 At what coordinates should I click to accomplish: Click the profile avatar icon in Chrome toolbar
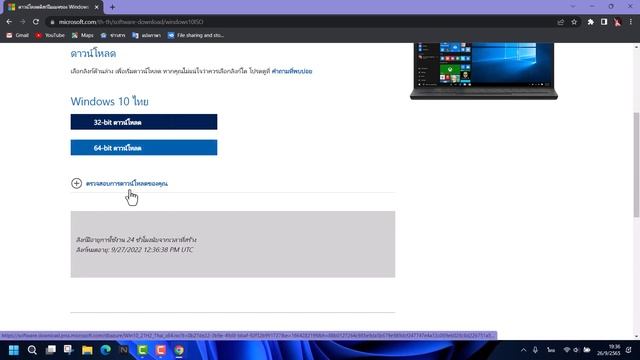coord(617,22)
